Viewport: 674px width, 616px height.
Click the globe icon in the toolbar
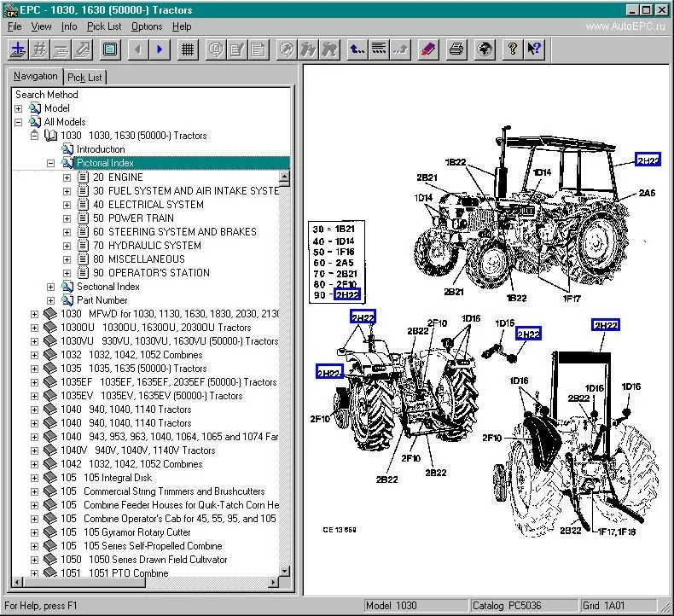(485, 49)
